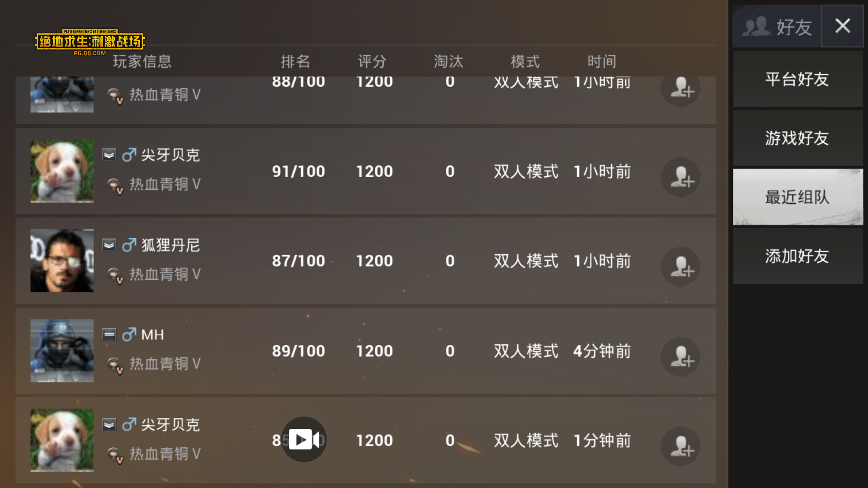Open the 平台好友 tab
This screenshot has height=488, width=868.
(798, 79)
